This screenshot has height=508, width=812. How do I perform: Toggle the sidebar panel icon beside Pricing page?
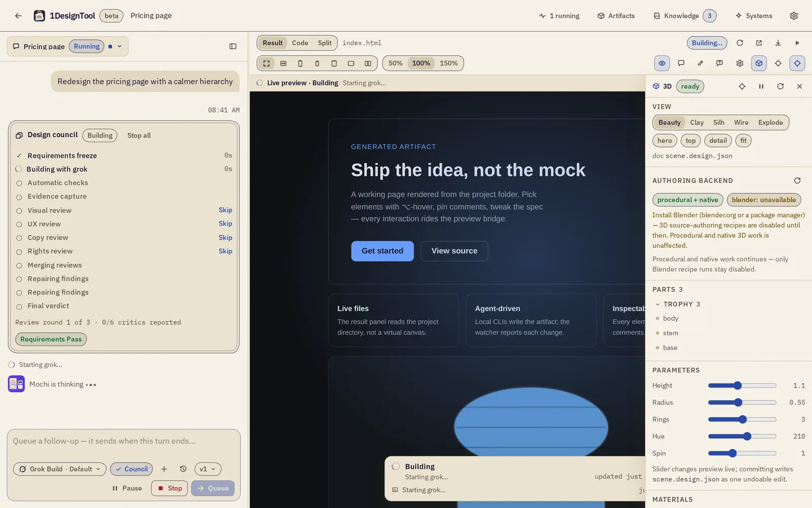pyautogui.click(x=233, y=46)
